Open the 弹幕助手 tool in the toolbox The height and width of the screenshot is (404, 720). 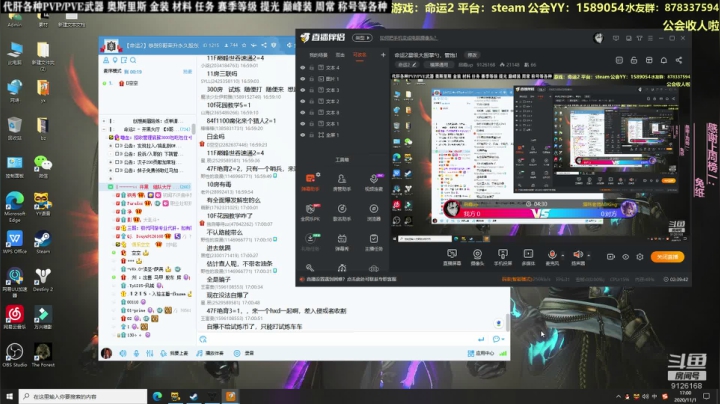(x=310, y=182)
